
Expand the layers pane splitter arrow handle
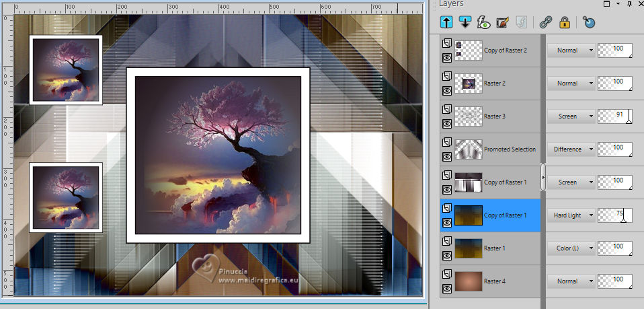[543, 177]
